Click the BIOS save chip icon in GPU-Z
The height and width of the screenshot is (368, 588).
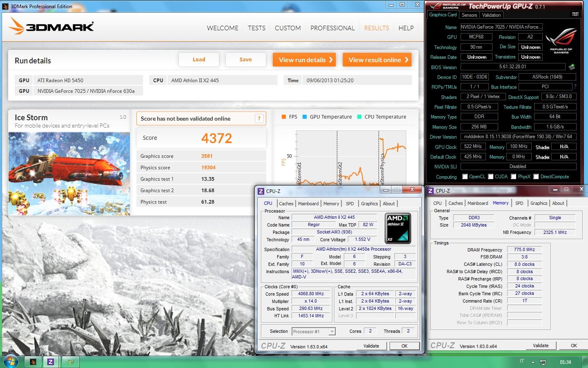(x=572, y=67)
